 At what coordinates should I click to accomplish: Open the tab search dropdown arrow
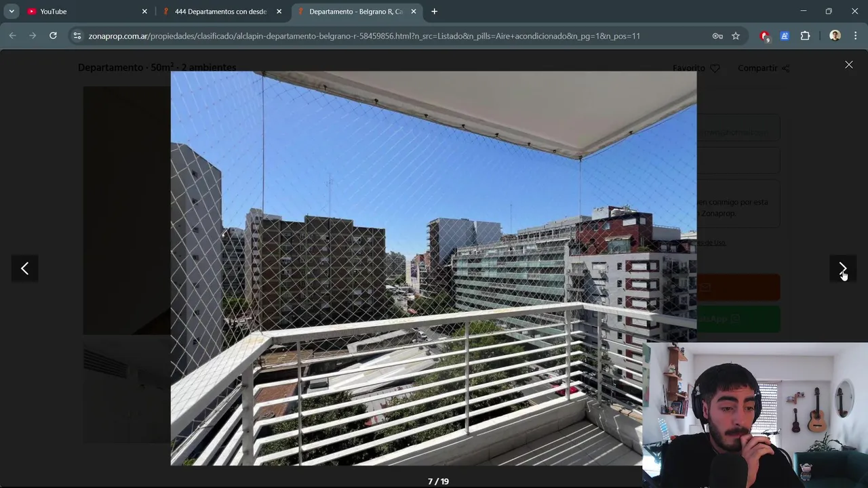point(12,12)
